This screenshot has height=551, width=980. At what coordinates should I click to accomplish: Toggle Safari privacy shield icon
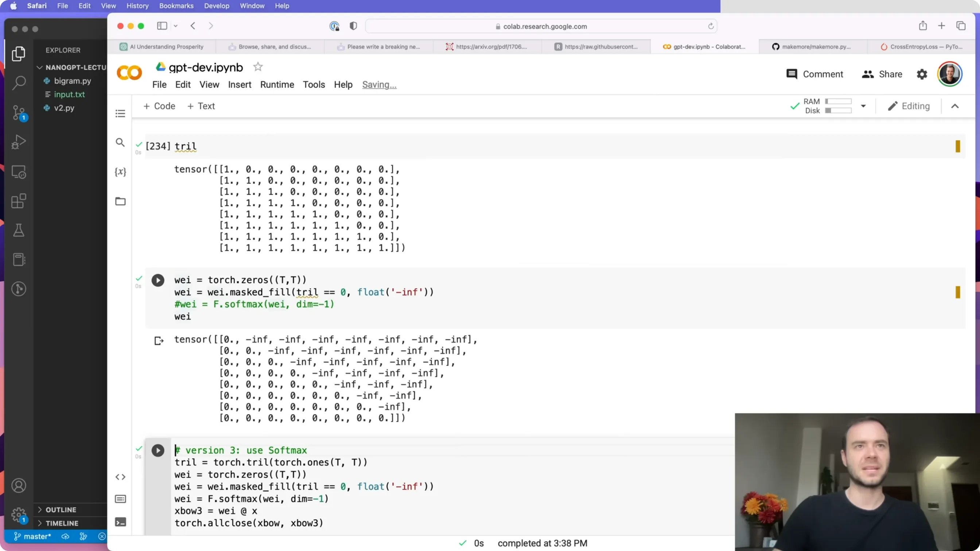[353, 26]
